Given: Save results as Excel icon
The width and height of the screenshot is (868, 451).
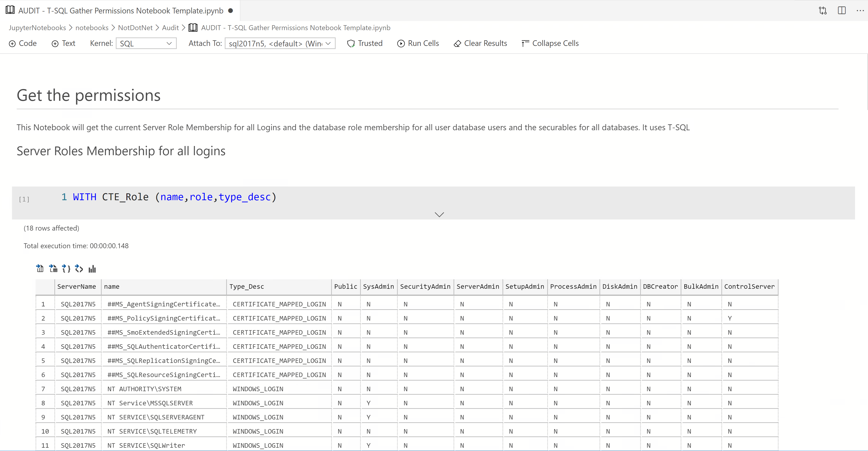Looking at the screenshot, I should (x=53, y=268).
